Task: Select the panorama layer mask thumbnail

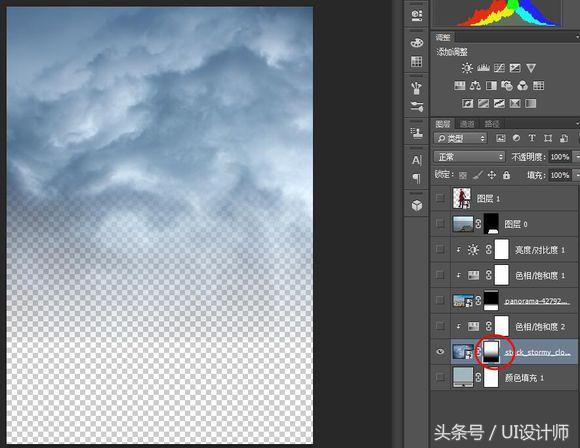Action: pyautogui.click(x=491, y=300)
